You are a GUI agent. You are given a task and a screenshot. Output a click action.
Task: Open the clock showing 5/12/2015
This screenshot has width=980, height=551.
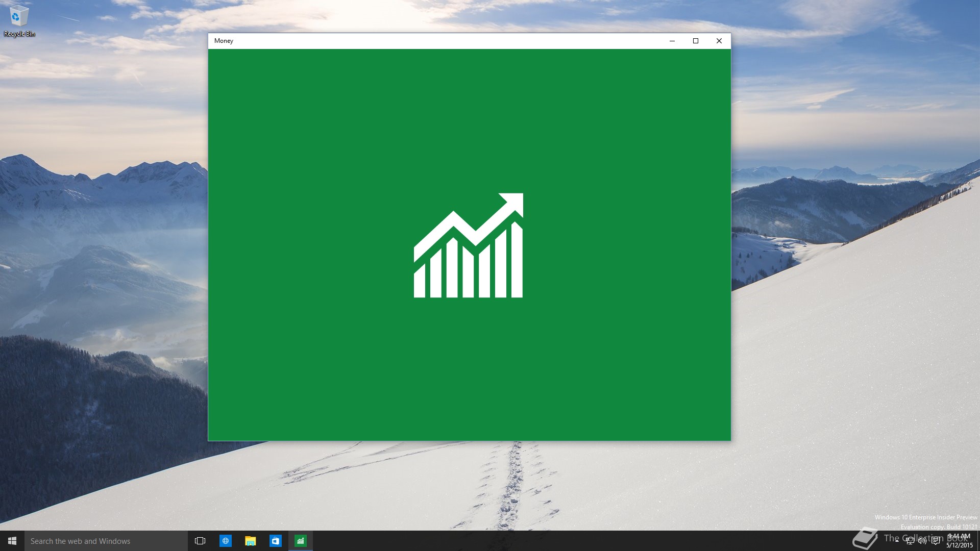point(960,541)
